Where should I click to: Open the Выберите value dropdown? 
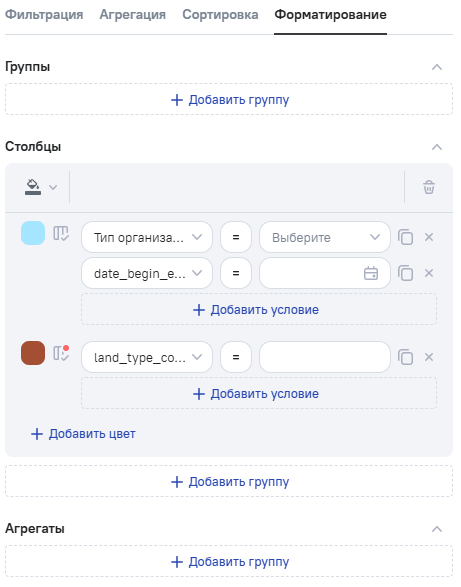325,237
